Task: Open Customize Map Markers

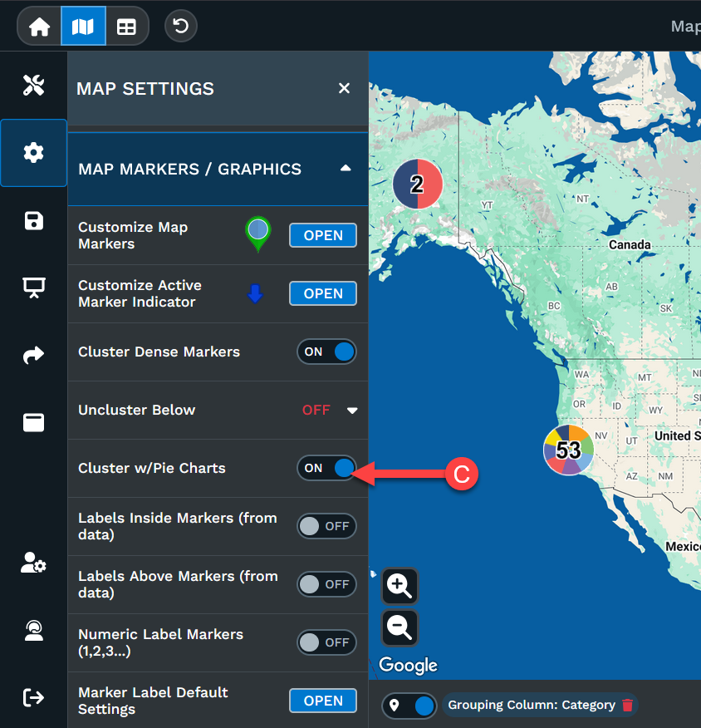Action: (x=323, y=235)
